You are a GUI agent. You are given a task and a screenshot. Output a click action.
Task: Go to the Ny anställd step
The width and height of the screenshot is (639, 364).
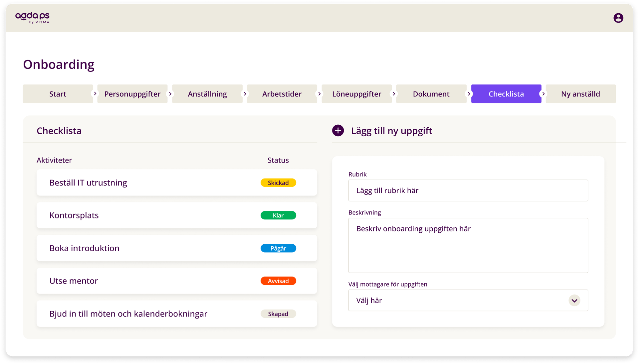click(x=581, y=94)
